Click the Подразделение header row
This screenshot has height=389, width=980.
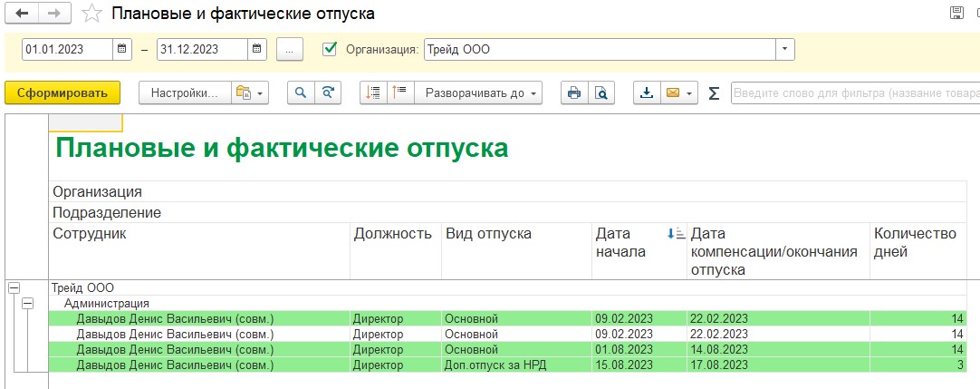(x=508, y=212)
